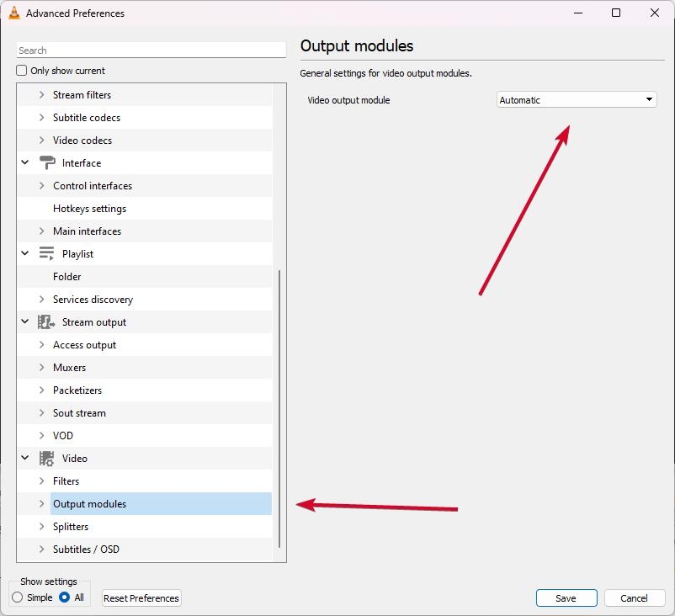Enable the Only show current checkbox
The height and width of the screenshot is (616, 675).
(22, 70)
